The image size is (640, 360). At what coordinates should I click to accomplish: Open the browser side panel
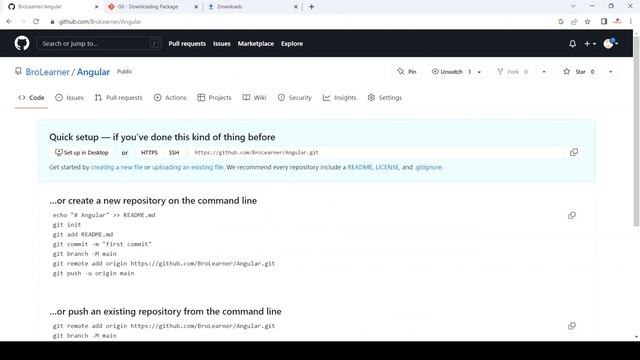604,21
